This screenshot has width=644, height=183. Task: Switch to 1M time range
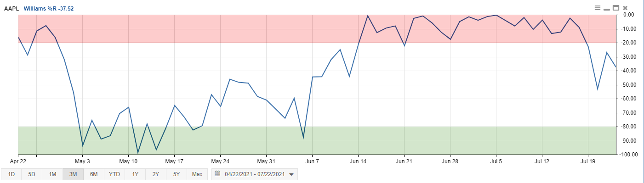pos(52,174)
